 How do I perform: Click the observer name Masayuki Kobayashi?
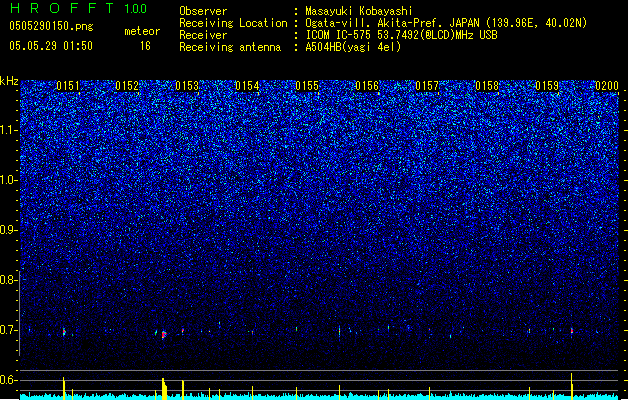tap(359, 11)
